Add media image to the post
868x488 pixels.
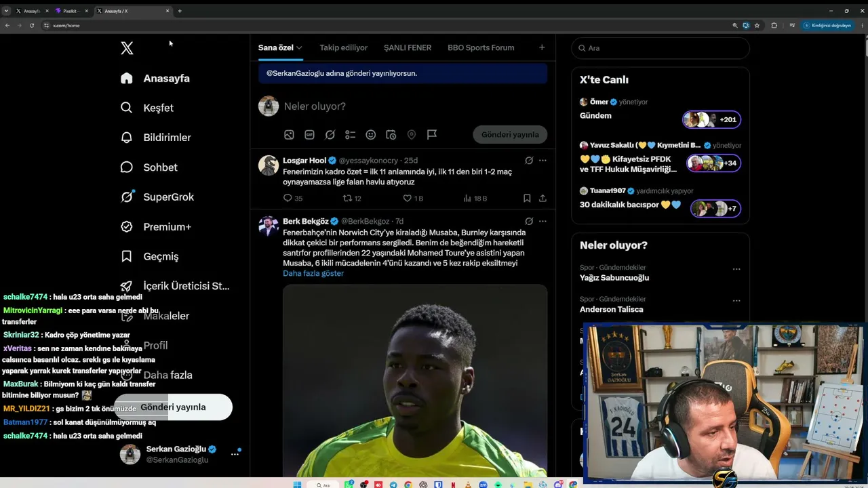[289, 135]
